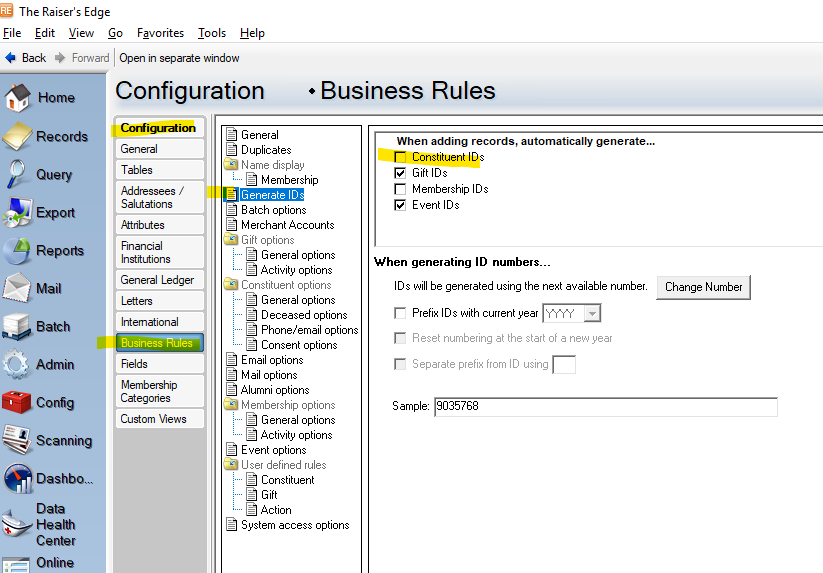This screenshot has width=823, height=573.
Task: Uncheck the Gift IDs checkbox
Action: coord(400,173)
